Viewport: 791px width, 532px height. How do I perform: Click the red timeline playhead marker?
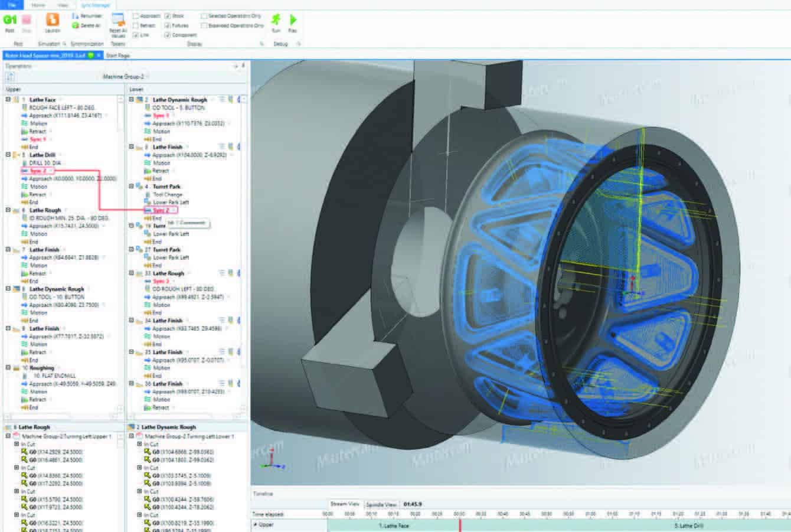coord(460,524)
